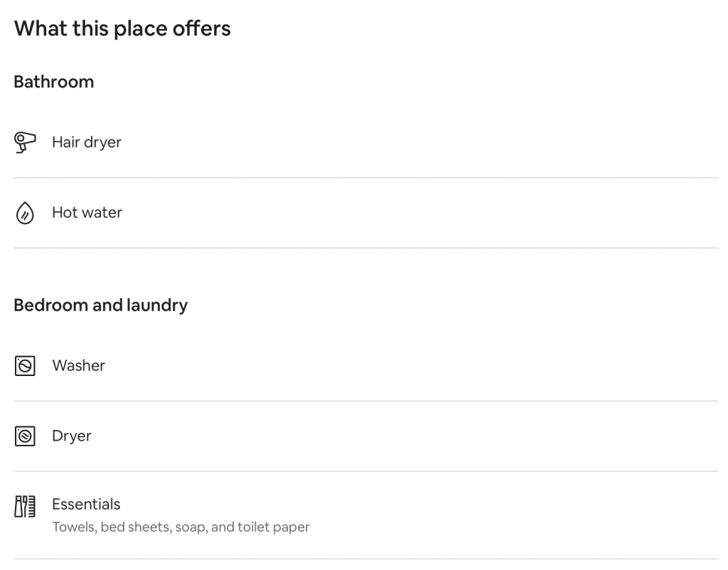Click the divider line beneath the Dryer row
Viewport: 728px width, 570px height.
pyautogui.click(x=365, y=471)
